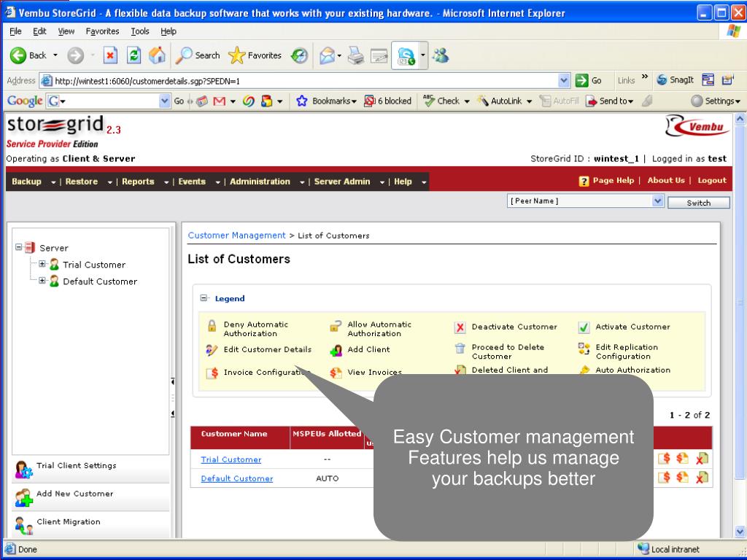The height and width of the screenshot is (560, 747).
Task: Print the page with the printer icon
Action: coord(355,55)
